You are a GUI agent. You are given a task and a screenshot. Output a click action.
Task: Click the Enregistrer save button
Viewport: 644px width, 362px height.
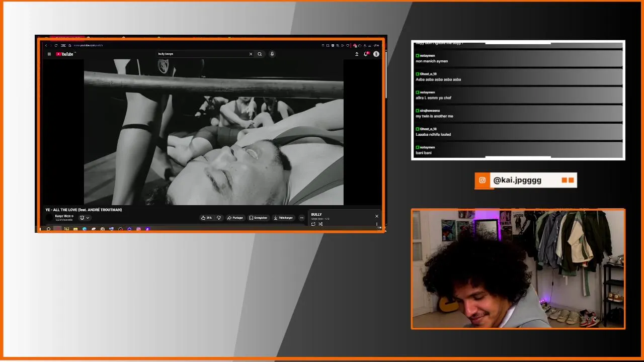(x=258, y=218)
